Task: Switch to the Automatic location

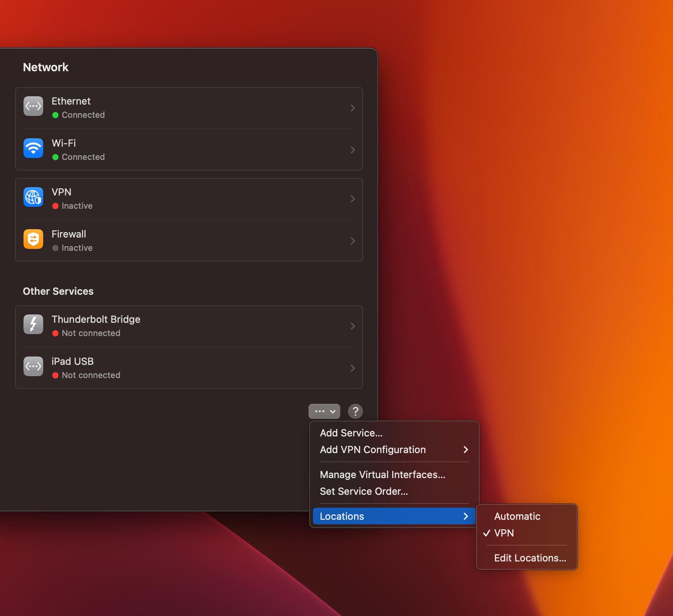Action: coord(527,516)
